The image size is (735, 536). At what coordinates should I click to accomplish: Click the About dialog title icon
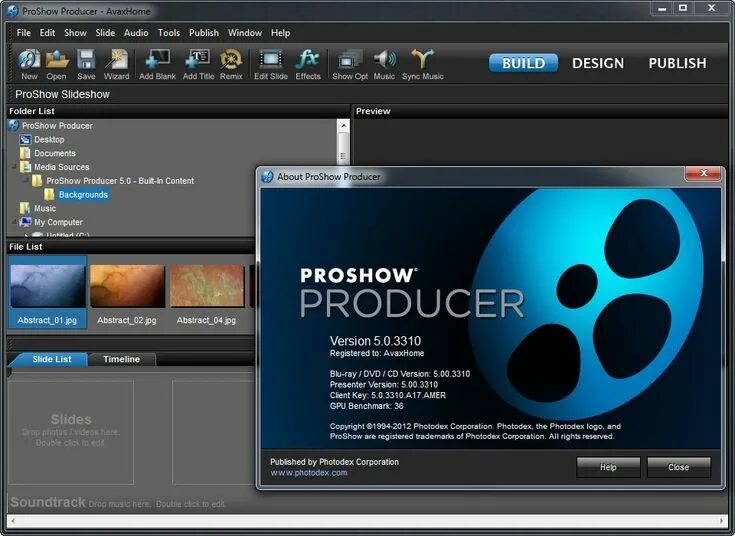click(267, 177)
